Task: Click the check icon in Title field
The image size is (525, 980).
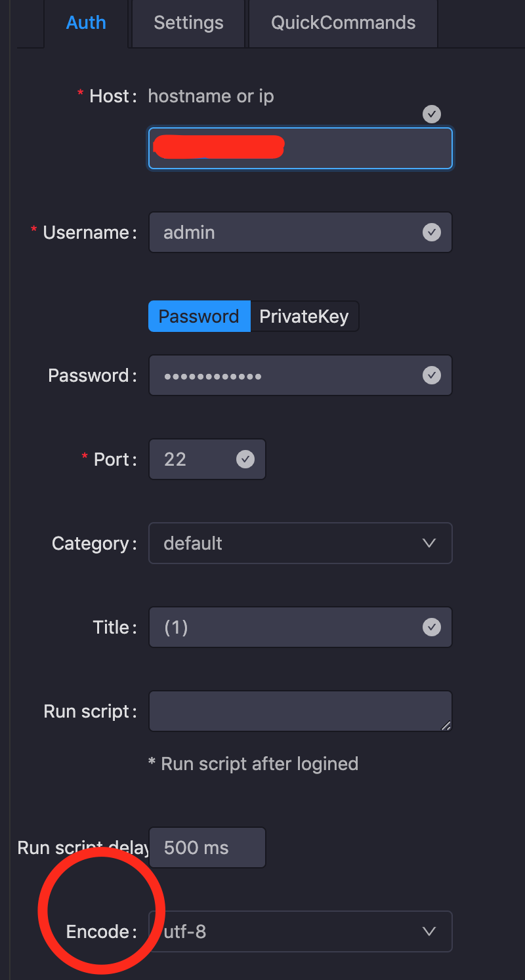Action: (x=431, y=627)
